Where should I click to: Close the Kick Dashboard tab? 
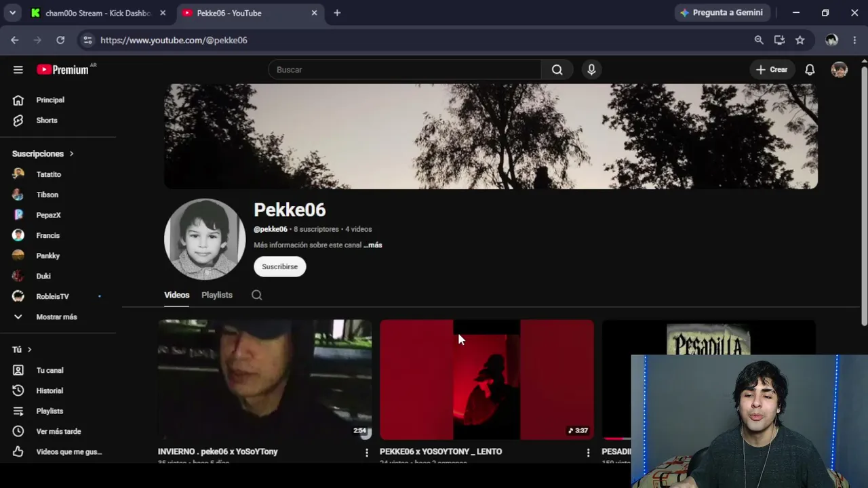pyautogui.click(x=163, y=13)
